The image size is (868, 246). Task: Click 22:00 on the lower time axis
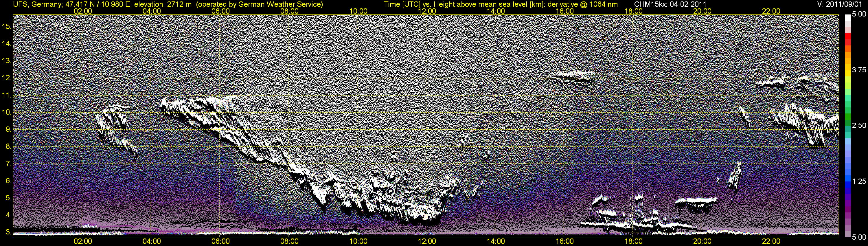pyautogui.click(x=771, y=241)
